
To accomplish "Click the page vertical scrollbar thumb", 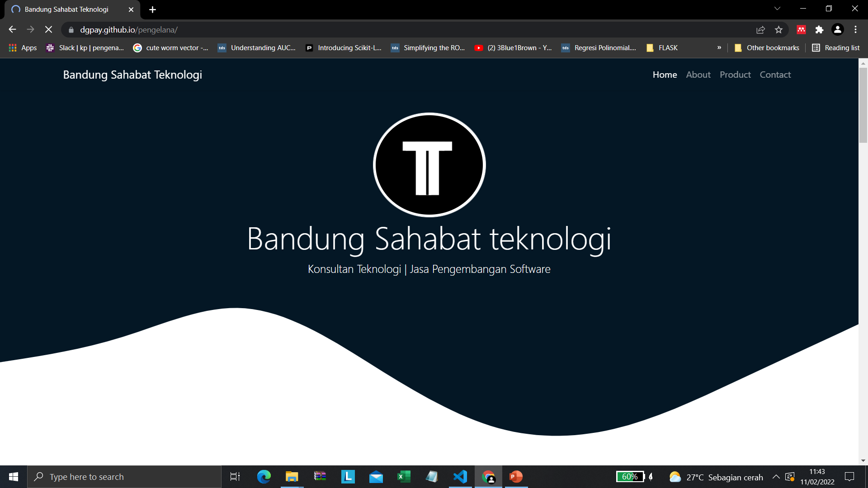I will (863, 105).
